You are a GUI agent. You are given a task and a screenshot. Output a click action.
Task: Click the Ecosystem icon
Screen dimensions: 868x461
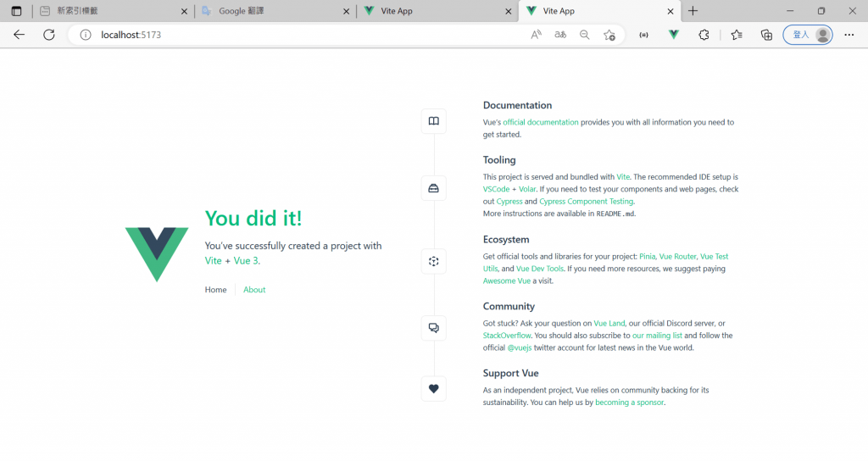pyautogui.click(x=433, y=261)
